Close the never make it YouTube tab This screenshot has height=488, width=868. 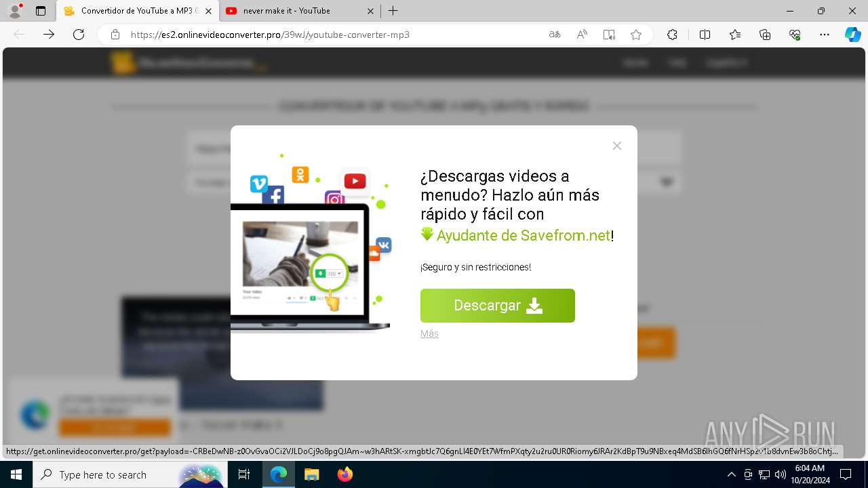[x=370, y=11]
